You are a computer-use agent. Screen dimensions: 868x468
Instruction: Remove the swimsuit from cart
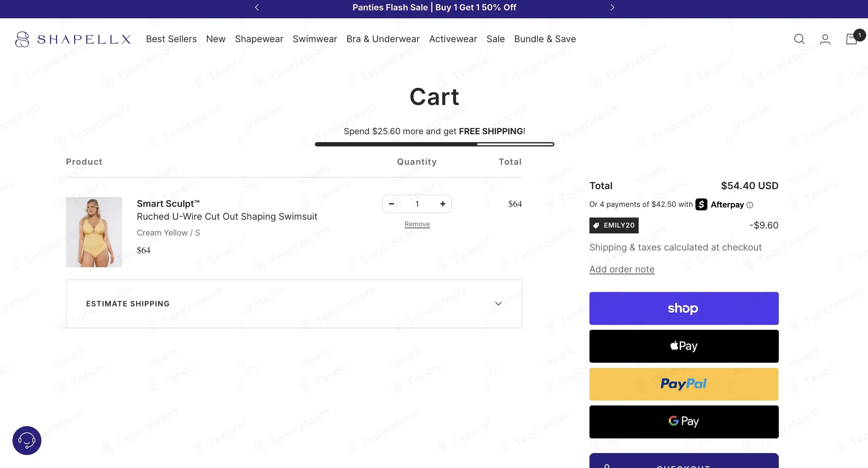click(x=417, y=224)
